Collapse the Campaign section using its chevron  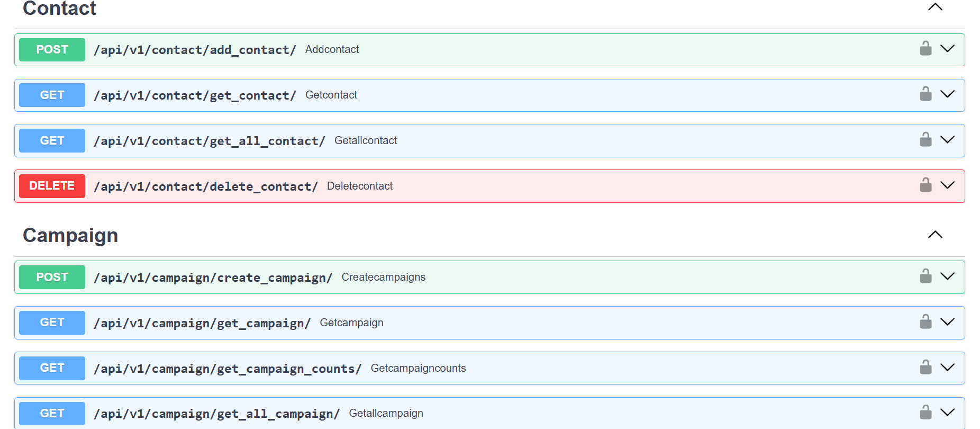click(935, 235)
